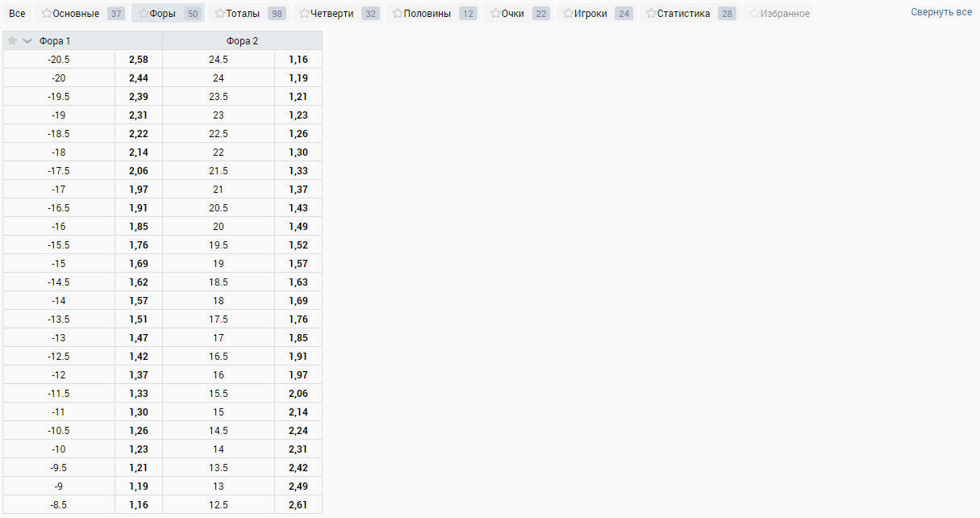Star the Игроки category
The width and height of the screenshot is (980, 518).
click(569, 14)
